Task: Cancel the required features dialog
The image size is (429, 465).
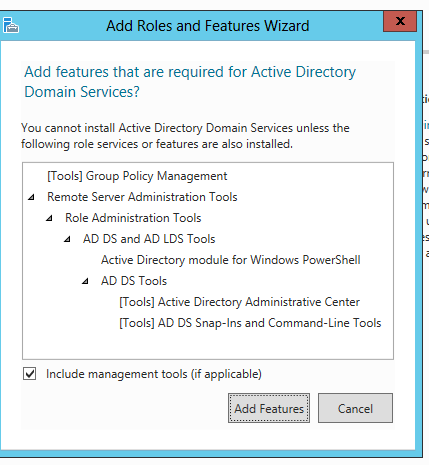Action: click(x=355, y=408)
